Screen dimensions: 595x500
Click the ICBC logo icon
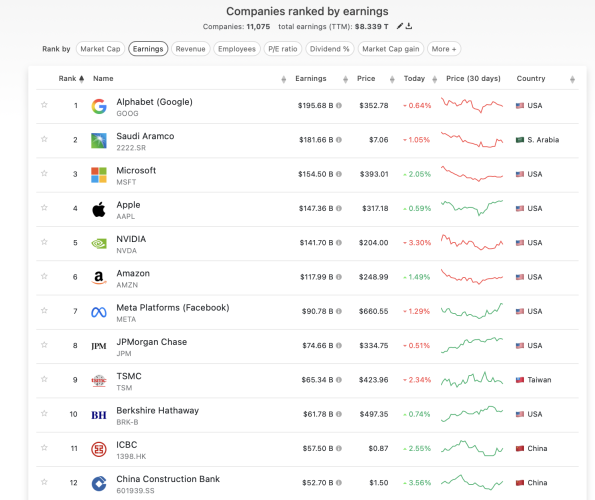pos(99,449)
